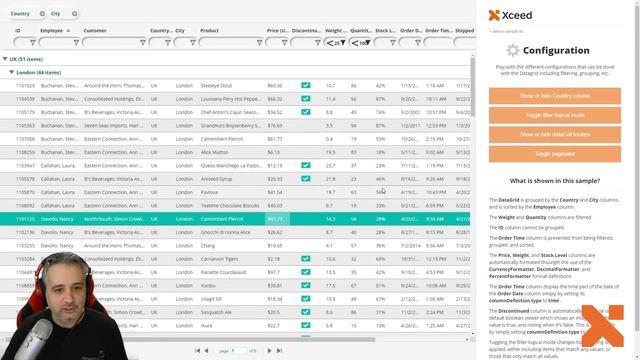
Task: Click Toggle pagination button
Action: 555,154
